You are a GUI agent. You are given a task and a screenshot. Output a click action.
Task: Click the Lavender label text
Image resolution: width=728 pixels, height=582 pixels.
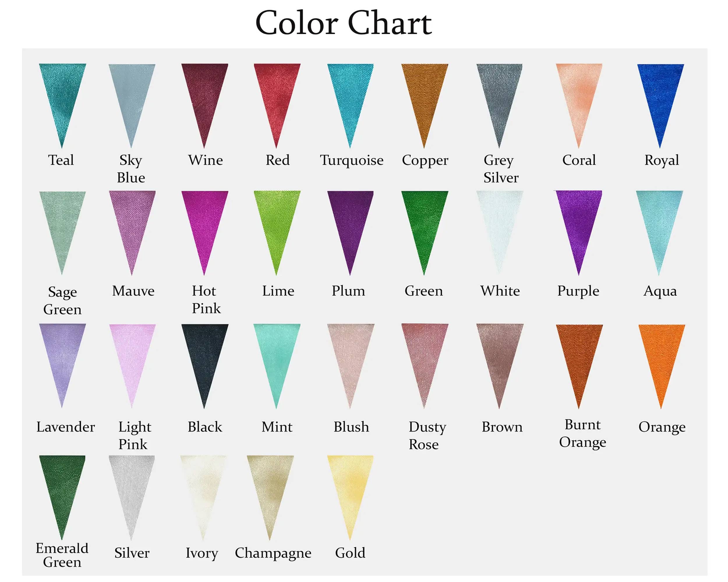click(66, 427)
